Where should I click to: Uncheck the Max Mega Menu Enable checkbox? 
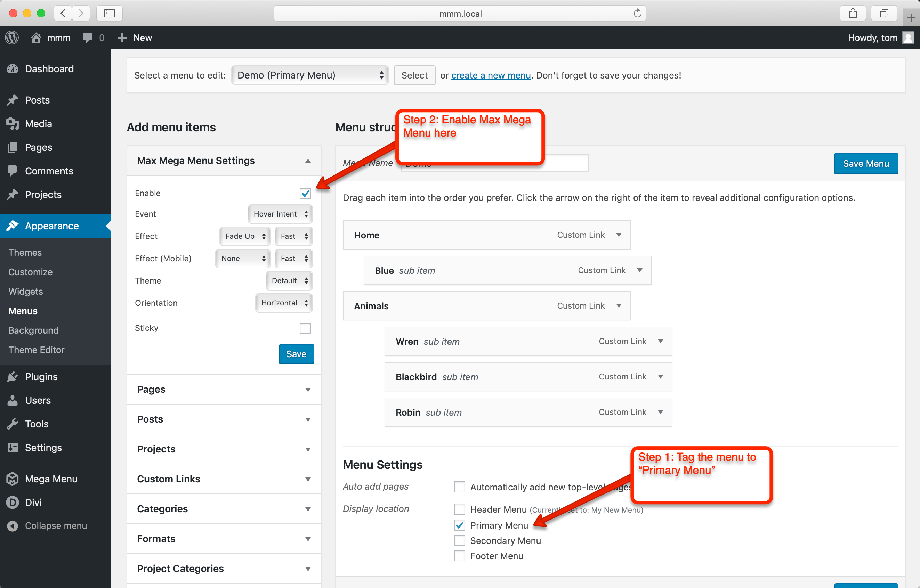point(305,194)
